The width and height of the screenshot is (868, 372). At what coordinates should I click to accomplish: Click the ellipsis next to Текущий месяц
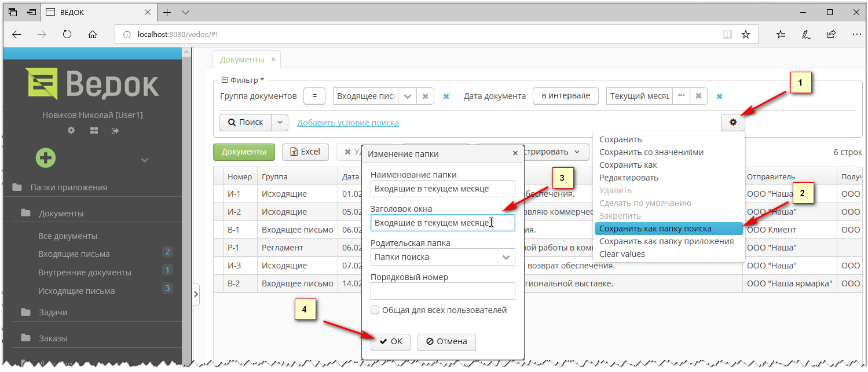pos(682,96)
